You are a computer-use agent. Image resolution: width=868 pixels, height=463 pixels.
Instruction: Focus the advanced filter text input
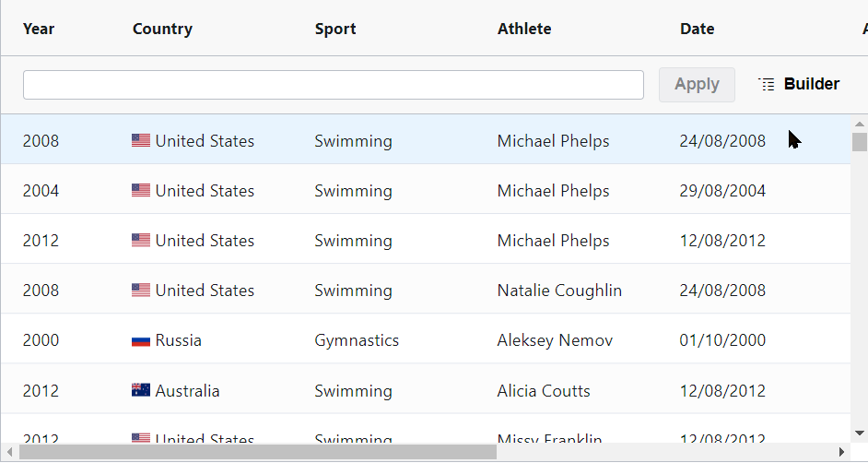point(333,85)
